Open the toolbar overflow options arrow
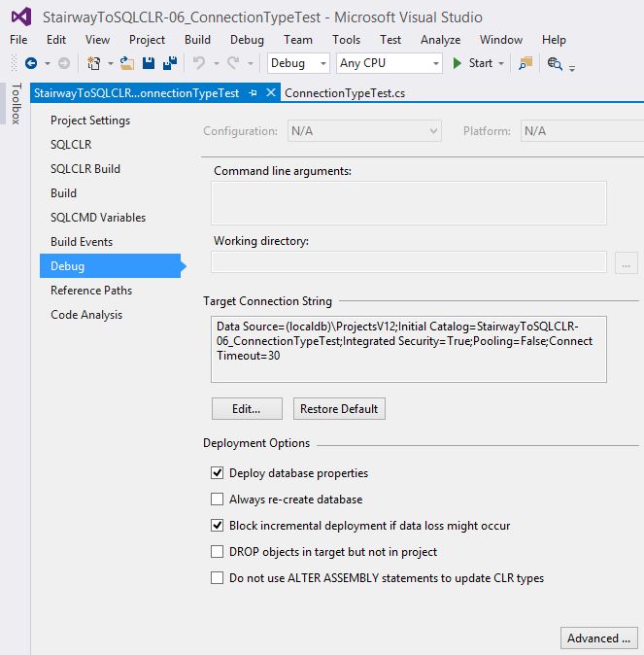 pos(572,68)
